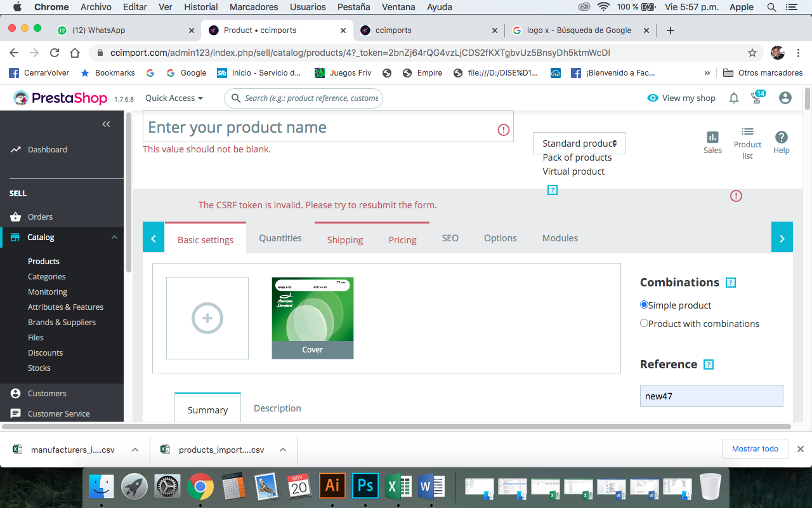
Task: Reload the page in Chrome
Action: (x=55, y=53)
